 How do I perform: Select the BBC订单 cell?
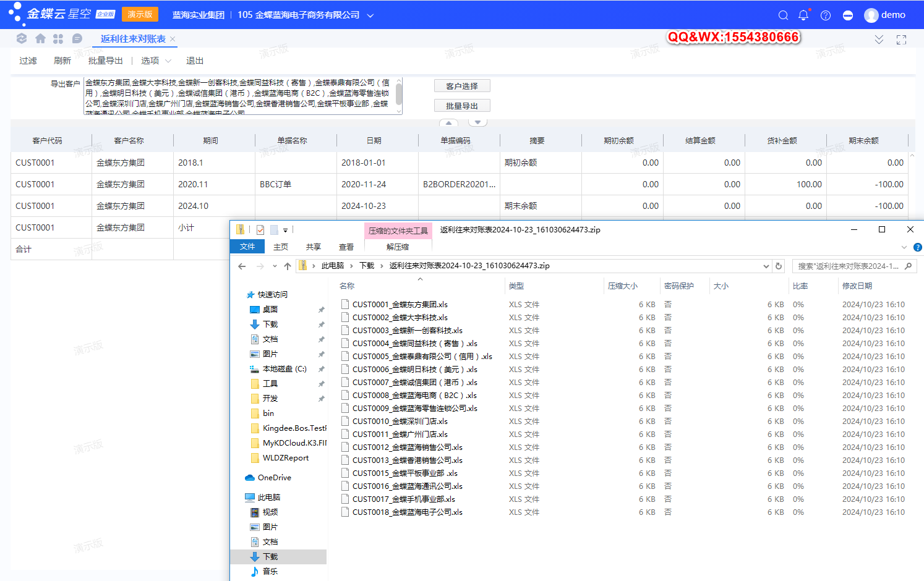point(296,184)
